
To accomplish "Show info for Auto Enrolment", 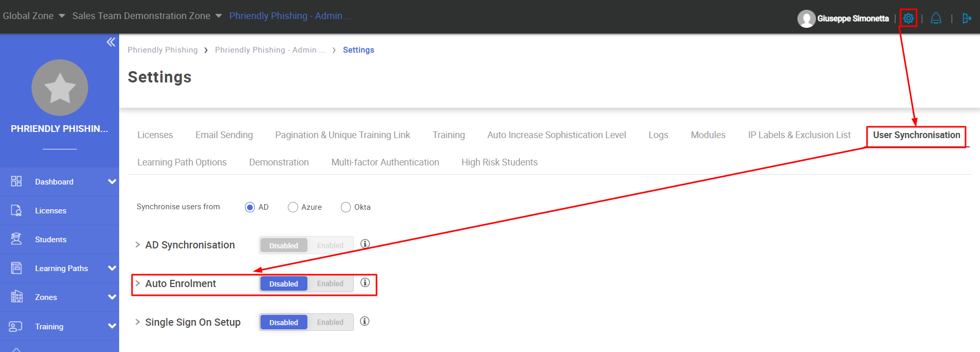I will (x=365, y=282).
